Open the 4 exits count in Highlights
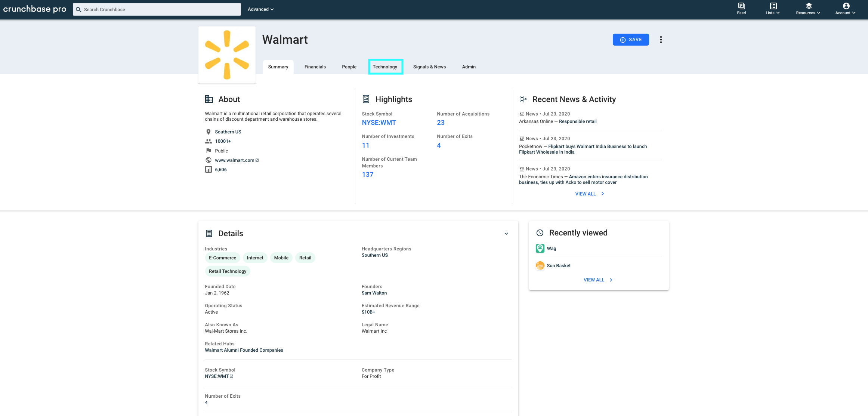868x416 pixels. pos(439,145)
